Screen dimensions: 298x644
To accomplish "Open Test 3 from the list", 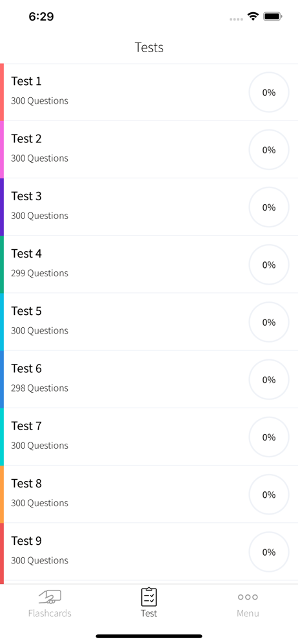I will click(x=149, y=207).
